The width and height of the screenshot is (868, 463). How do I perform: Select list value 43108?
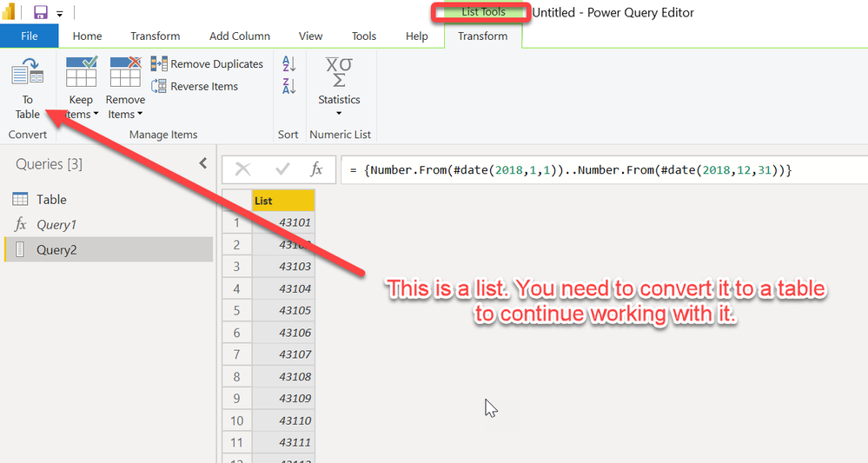pos(283,376)
